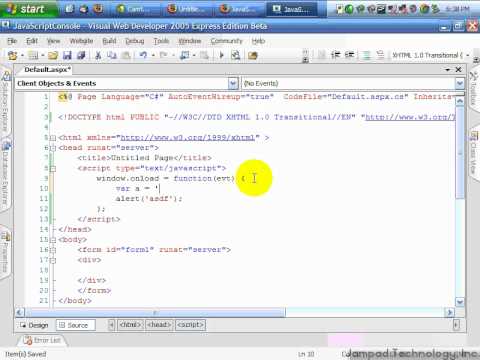Undo last edit with the undo arrow

click(143, 55)
